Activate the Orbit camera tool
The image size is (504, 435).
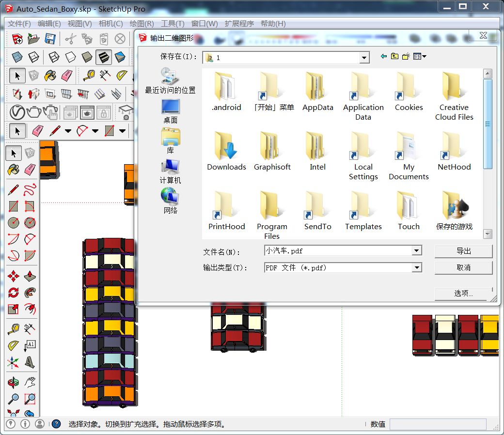(14, 382)
